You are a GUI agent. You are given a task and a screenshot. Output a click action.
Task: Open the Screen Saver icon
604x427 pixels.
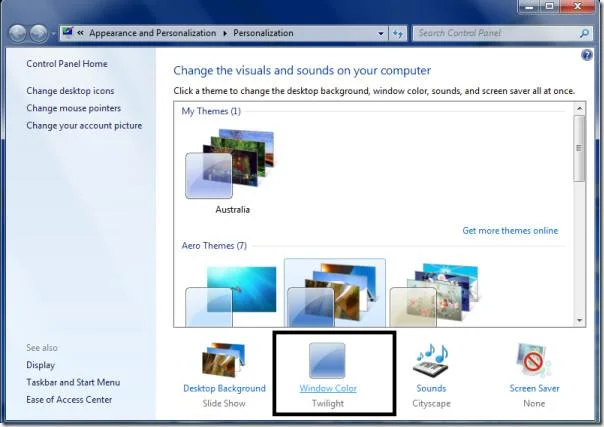[534, 360]
